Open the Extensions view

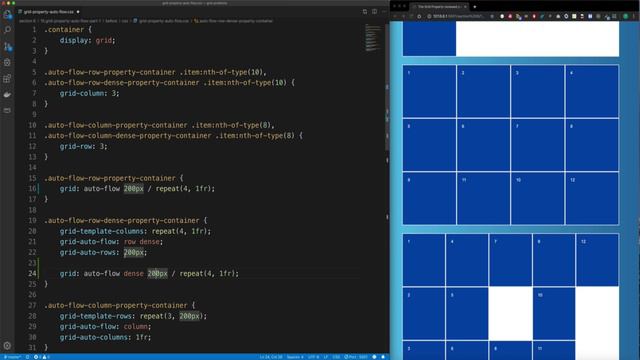pyautogui.click(x=7, y=78)
